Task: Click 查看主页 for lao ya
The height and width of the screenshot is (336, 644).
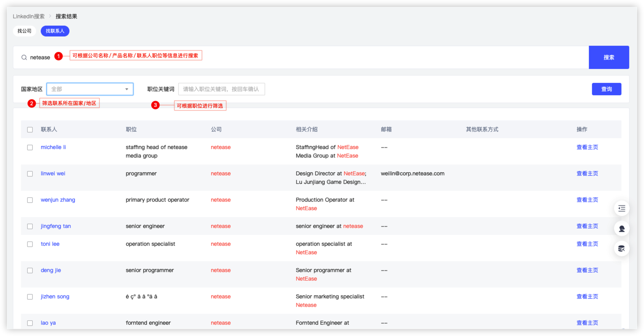Action: pos(587,323)
